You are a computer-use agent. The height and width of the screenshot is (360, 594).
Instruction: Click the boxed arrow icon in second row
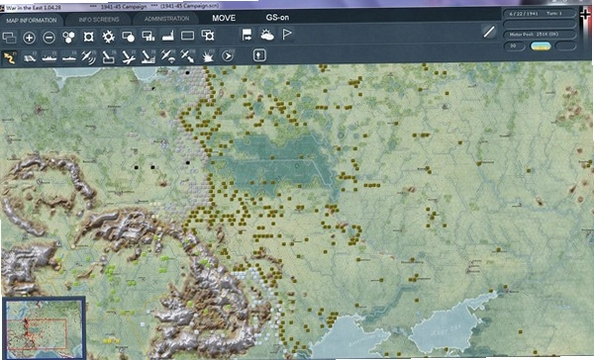pos(259,55)
